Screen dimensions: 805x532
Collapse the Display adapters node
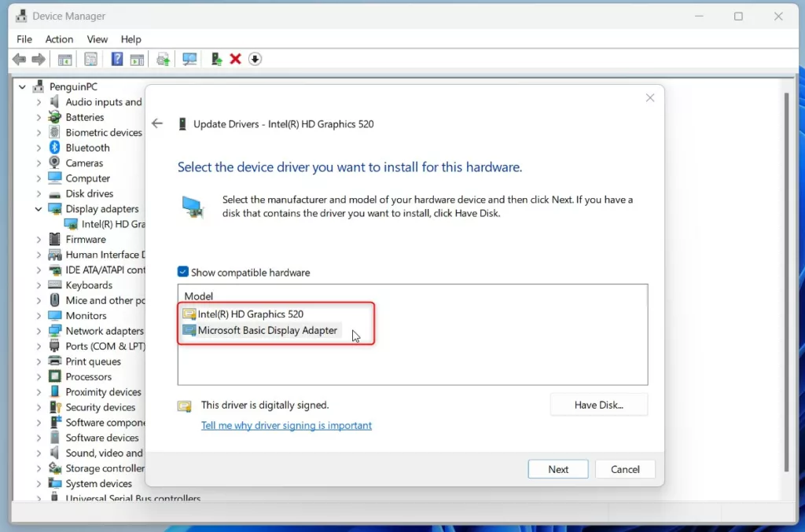point(39,209)
